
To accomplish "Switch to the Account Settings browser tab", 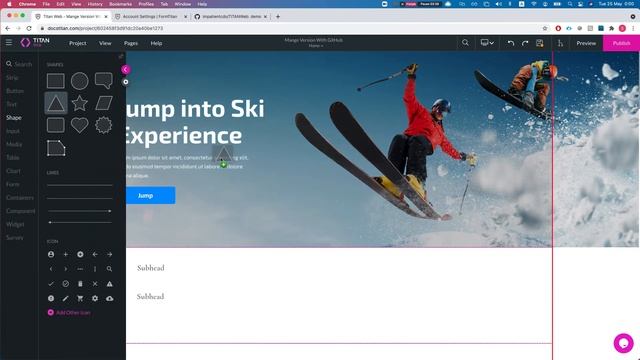I will pyautogui.click(x=151, y=16).
